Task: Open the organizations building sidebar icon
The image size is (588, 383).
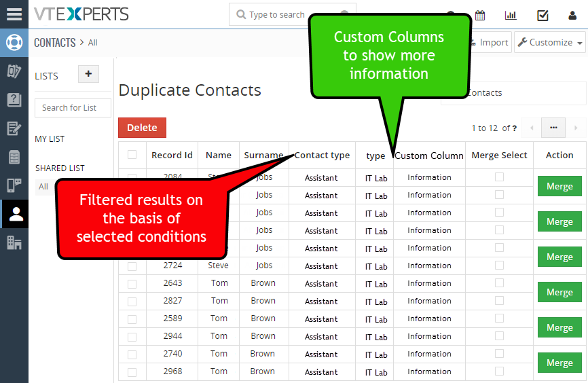Action: tap(14, 242)
